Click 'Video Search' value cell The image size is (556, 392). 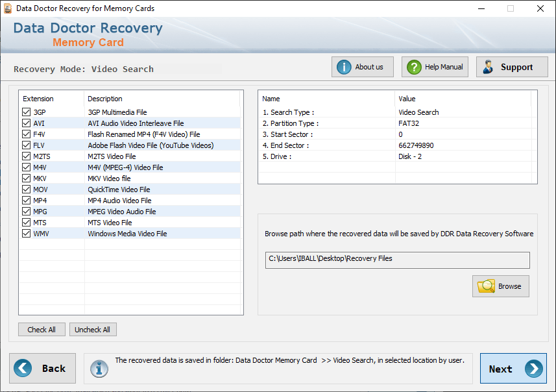tap(418, 112)
